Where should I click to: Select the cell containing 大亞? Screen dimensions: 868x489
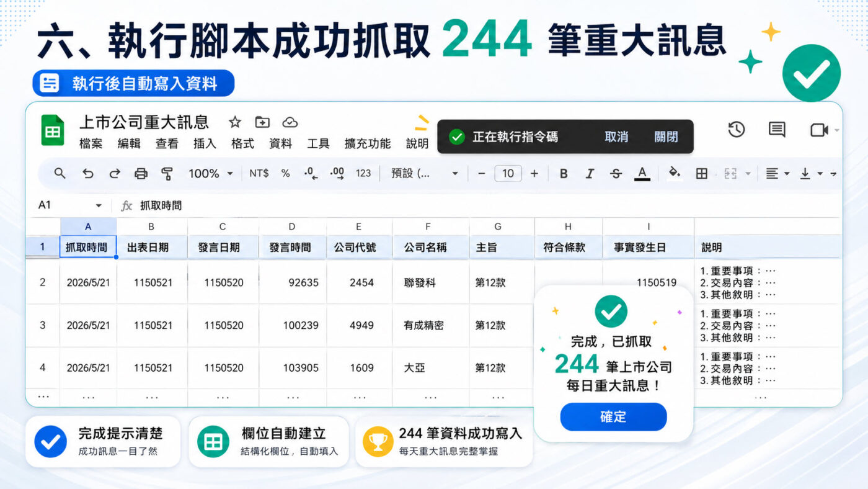[430, 367]
